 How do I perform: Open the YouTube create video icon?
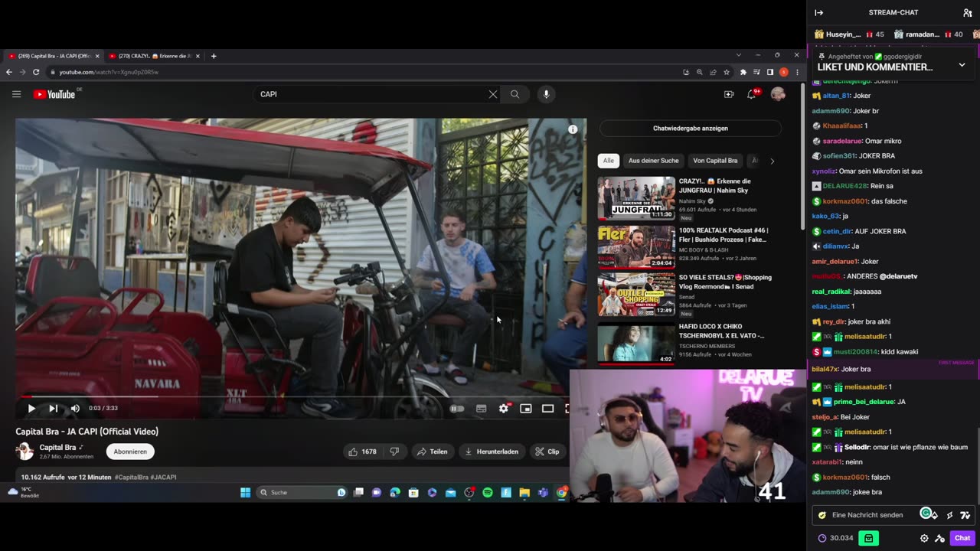tap(729, 94)
